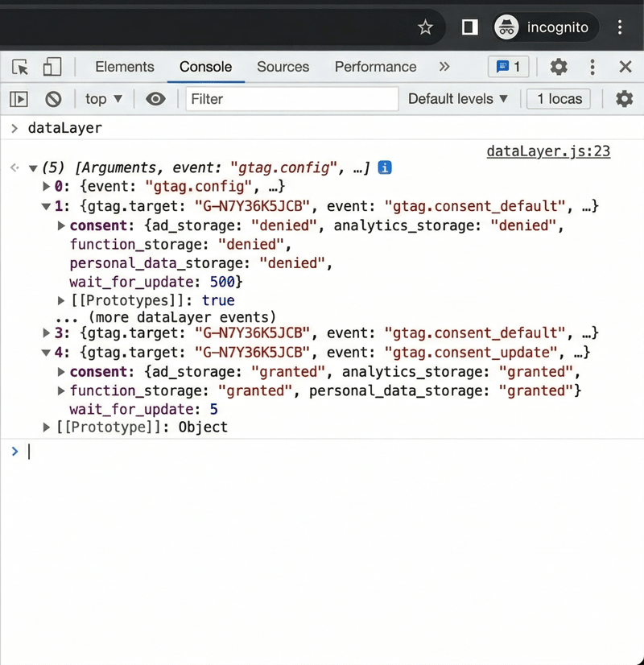Open the dataLayer.js:23 source link
Screen dimensions: 644x665
[548, 151]
